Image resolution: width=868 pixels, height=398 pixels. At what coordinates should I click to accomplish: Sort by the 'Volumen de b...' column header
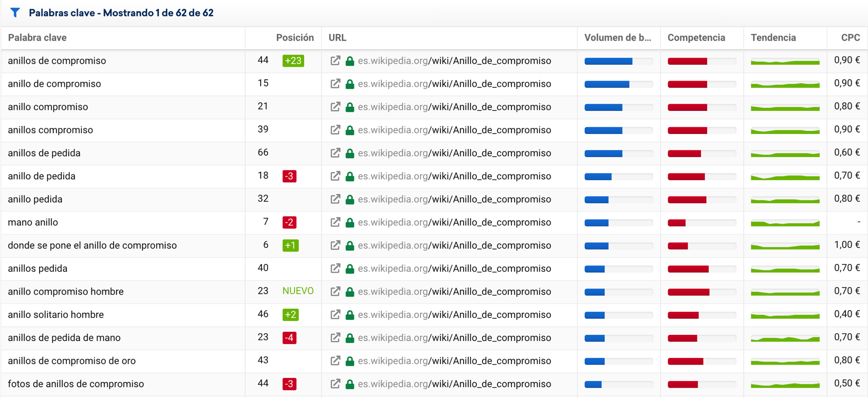pyautogui.click(x=618, y=37)
